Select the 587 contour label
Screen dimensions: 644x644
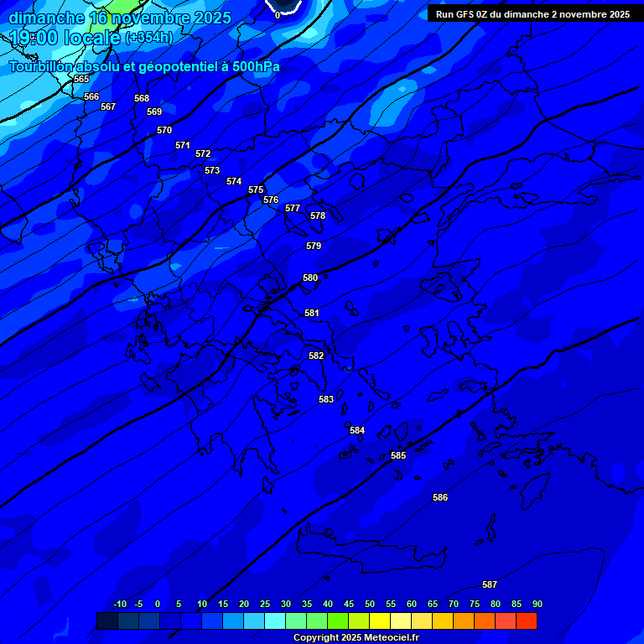tap(490, 584)
